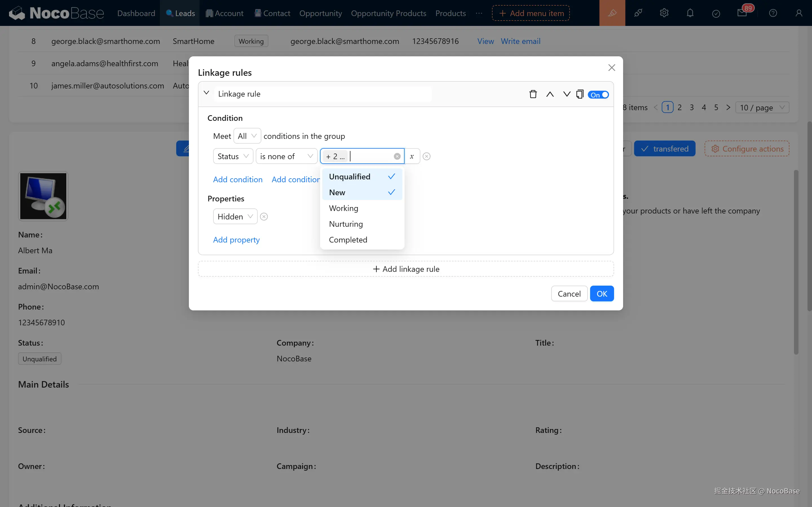The width and height of the screenshot is (812, 507).
Task: Delete the linkage rule with trash icon
Action: coord(533,94)
